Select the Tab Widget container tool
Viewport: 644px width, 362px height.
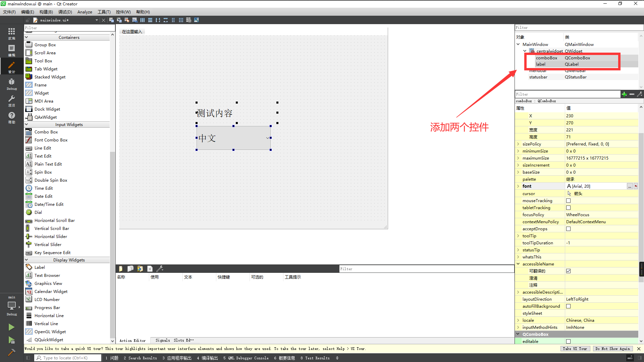[46, 68]
